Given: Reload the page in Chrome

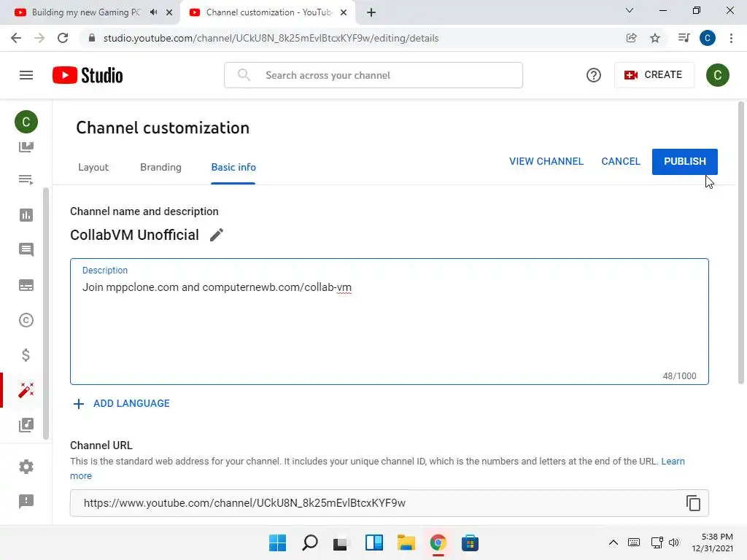Looking at the screenshot, I should (63, 38).
